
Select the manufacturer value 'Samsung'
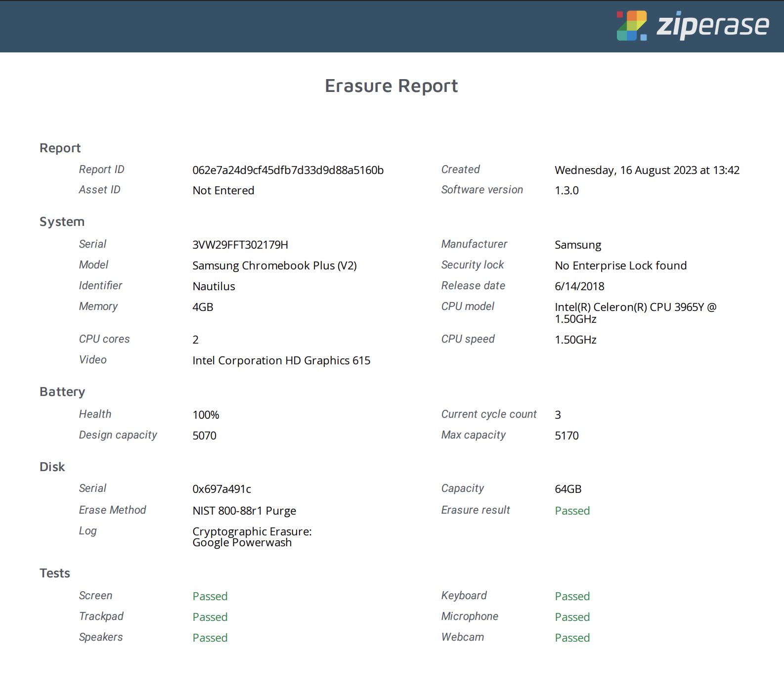coord(578,245)
